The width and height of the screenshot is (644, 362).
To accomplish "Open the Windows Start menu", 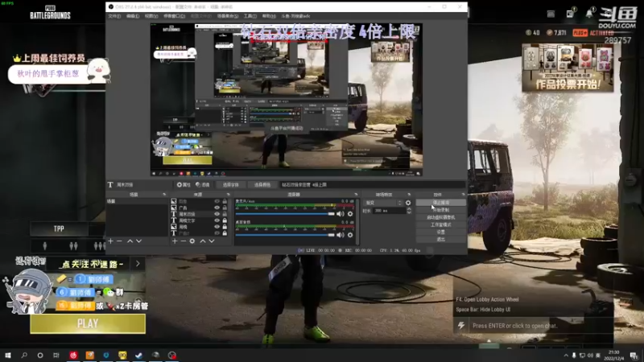I will [x=8, y=355].
